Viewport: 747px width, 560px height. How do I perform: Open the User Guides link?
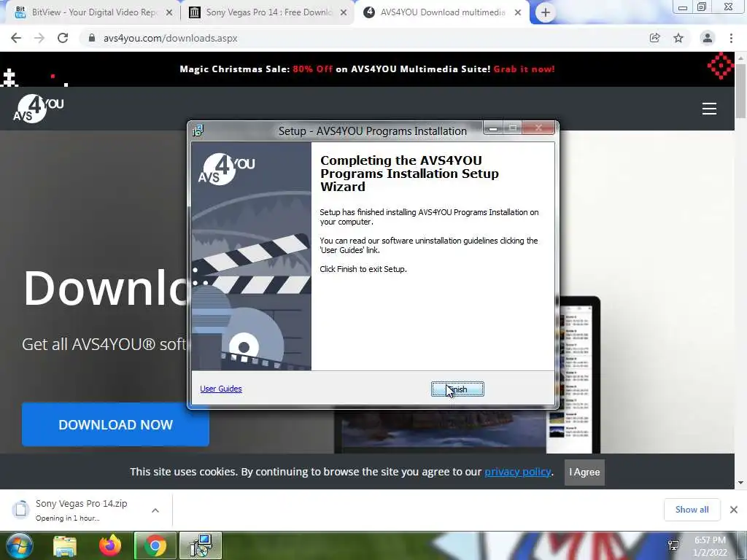click(x=220, y=389)
